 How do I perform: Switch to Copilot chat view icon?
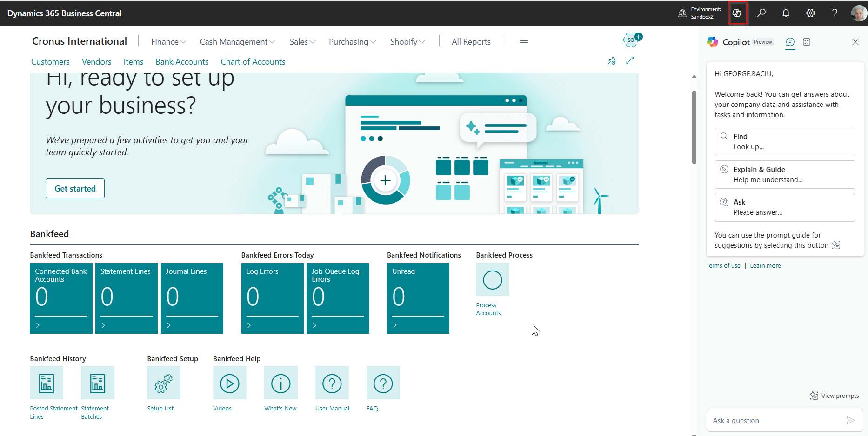pyautogui.click(x=790, y=42)
